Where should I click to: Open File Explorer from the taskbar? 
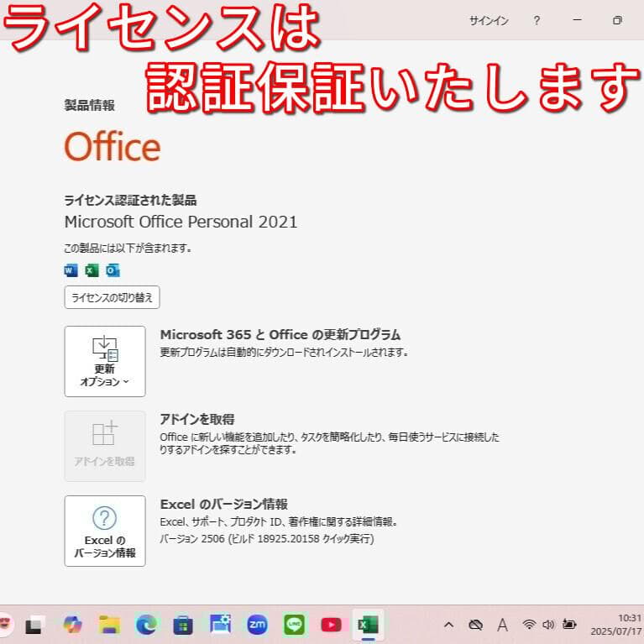110,625
